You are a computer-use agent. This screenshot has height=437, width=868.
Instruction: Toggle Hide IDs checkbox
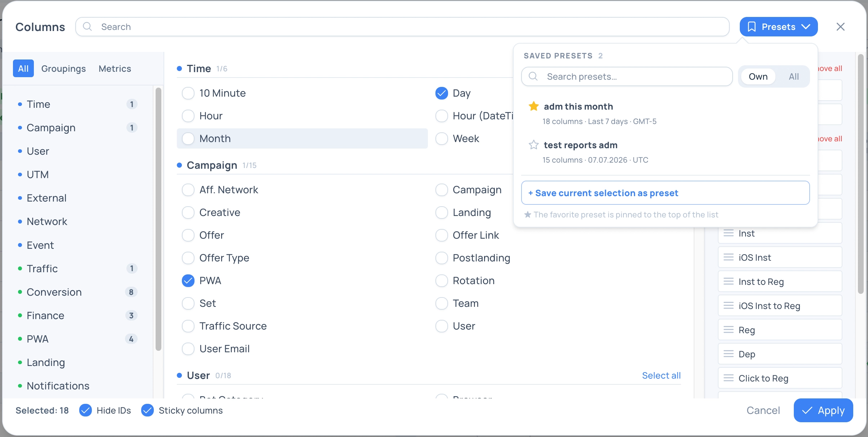[x=85, y=410]
